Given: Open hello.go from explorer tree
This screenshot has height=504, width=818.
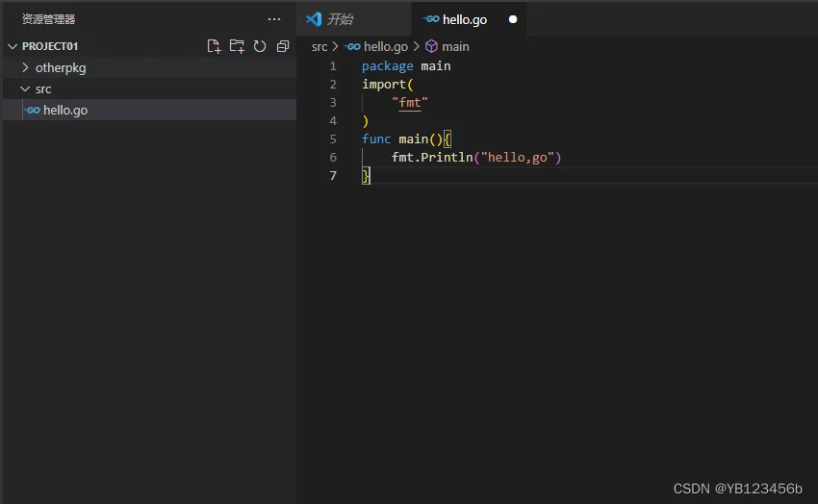Looking at the screenshot, I should [150, 110].
